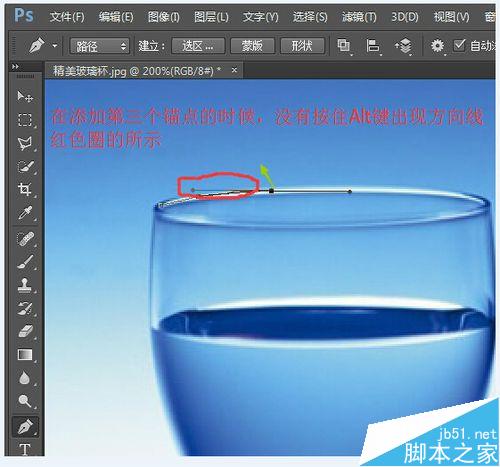Select the Polygonal Lasso tool
This screenshot has width=500, height=467.
(x=25, y=143)
